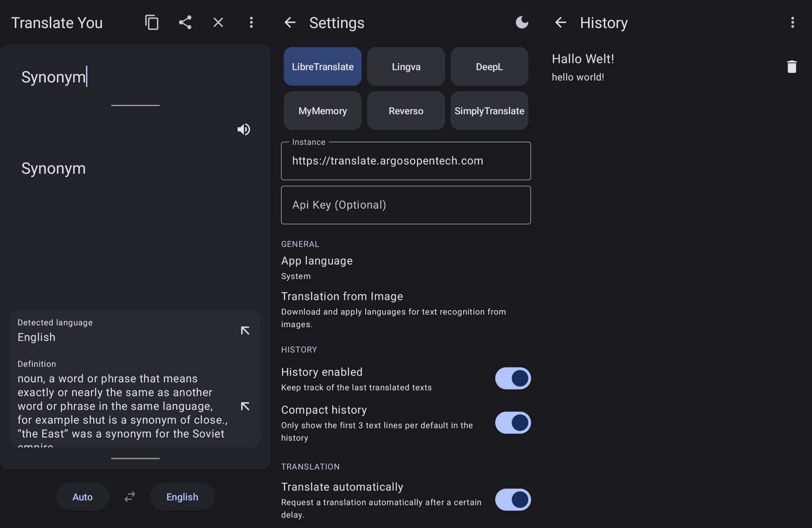Select the DeepL translation engine tab
812x528 pixels.
[x=489, y=67]
